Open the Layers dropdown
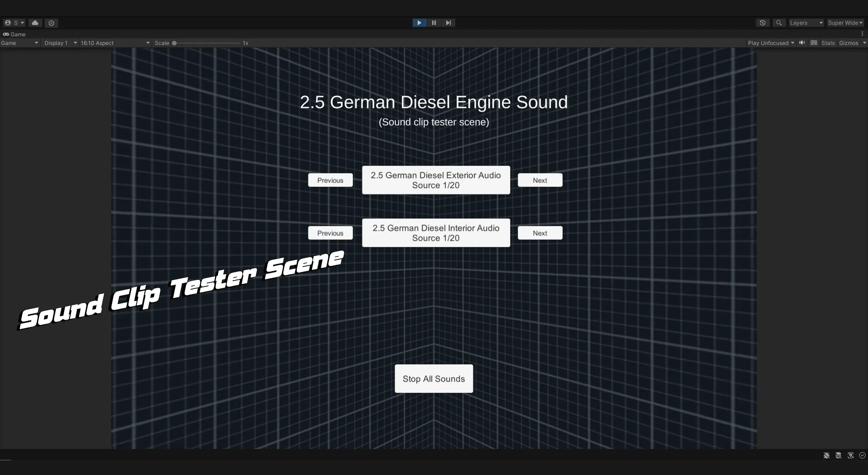This screenshot has width=868, height=475. [x=806, y=23]
